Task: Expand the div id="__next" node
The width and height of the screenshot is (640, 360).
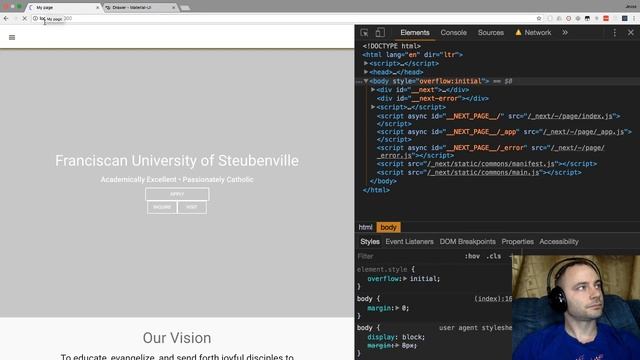Action: click(x=373, y=89)
